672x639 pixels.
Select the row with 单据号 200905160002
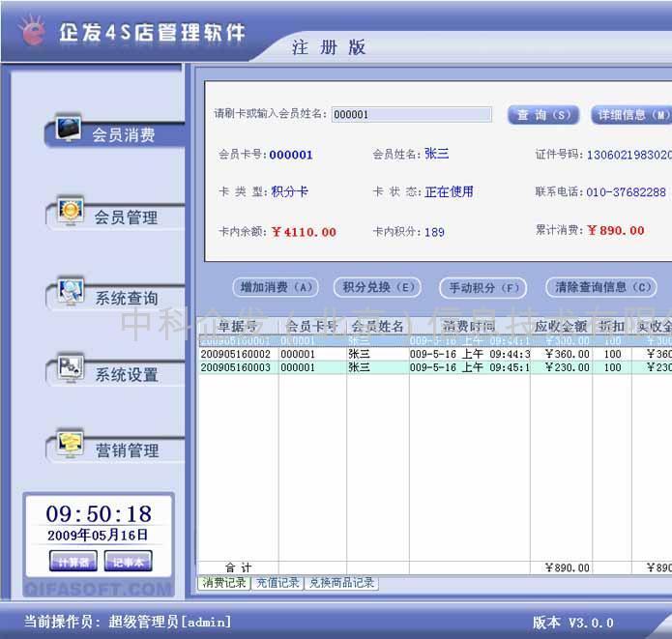[238, 355]
